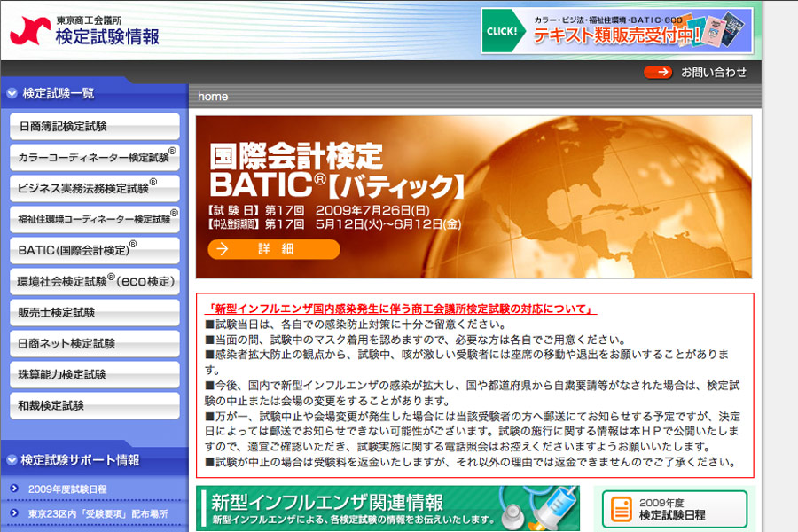The image size is (798, 532).
Task: Click the 検定試験情報 site title
Action: 107,36
